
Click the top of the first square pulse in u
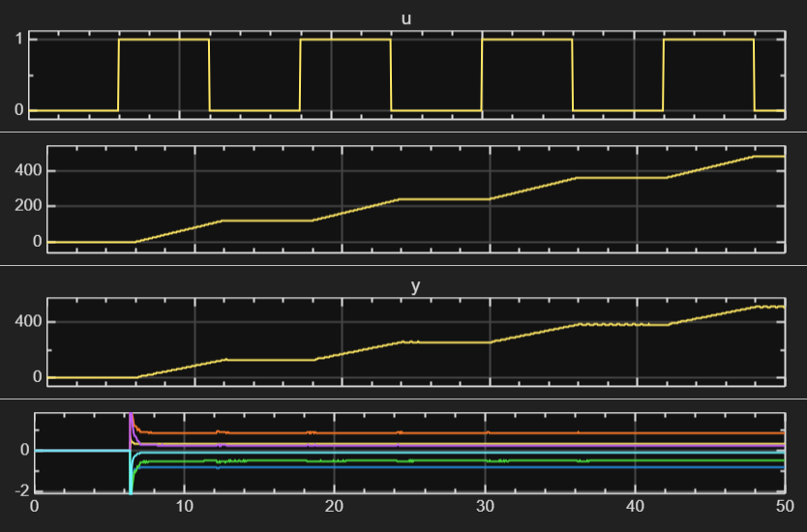[164, 40]
